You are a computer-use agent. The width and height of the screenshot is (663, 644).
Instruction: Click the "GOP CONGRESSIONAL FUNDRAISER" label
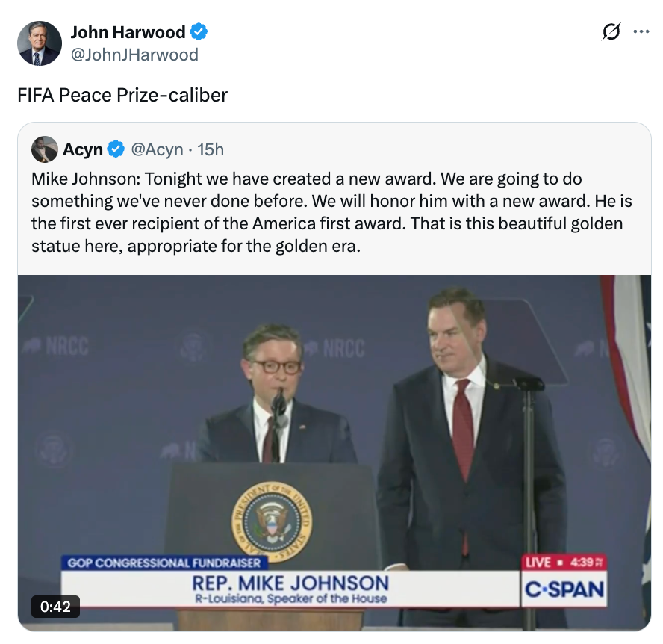tap(164, 563)
